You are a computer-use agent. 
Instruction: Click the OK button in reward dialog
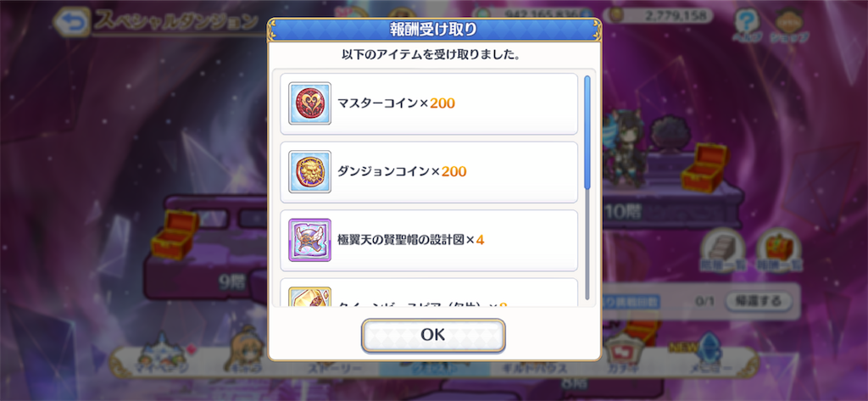[x=433, y=335]
